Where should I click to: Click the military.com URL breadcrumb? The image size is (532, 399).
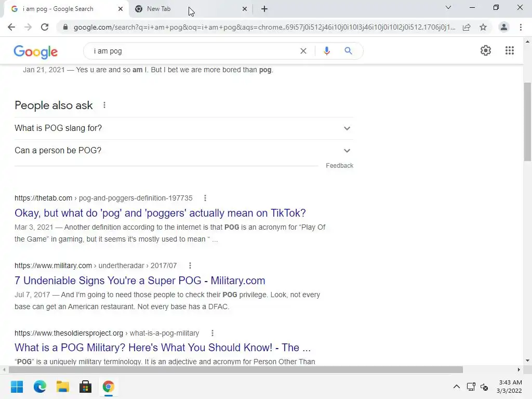(96, 265)
